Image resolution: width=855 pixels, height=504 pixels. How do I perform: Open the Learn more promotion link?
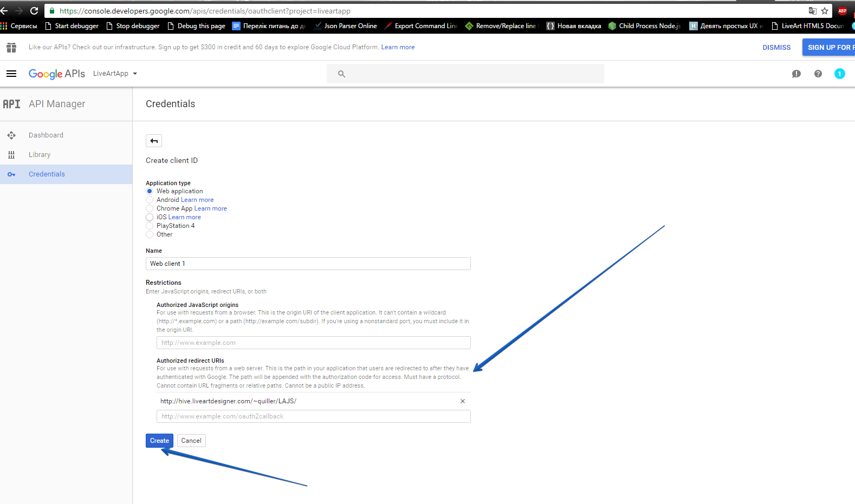[x=398, y=47]
